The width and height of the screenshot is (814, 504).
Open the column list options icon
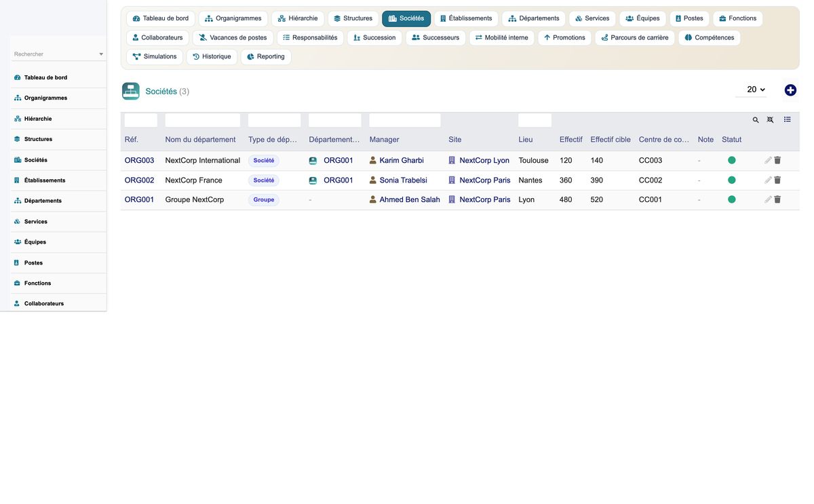(788, 120)
